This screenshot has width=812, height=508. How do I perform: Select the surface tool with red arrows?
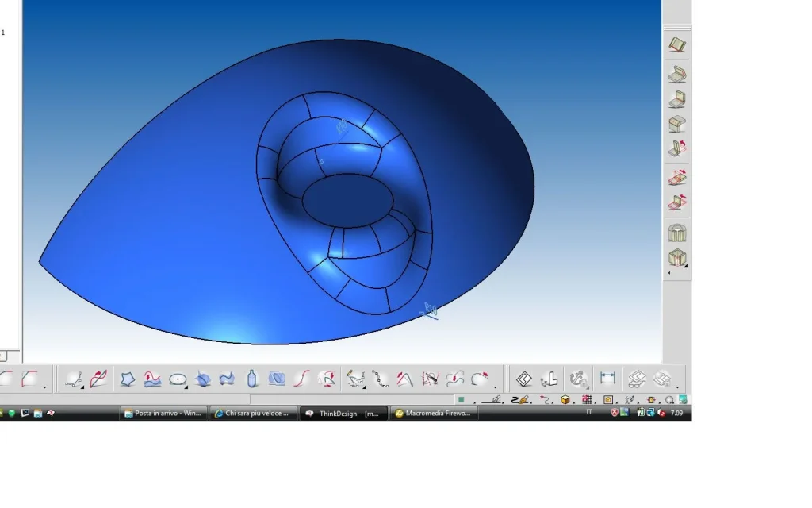click(327, 379)
